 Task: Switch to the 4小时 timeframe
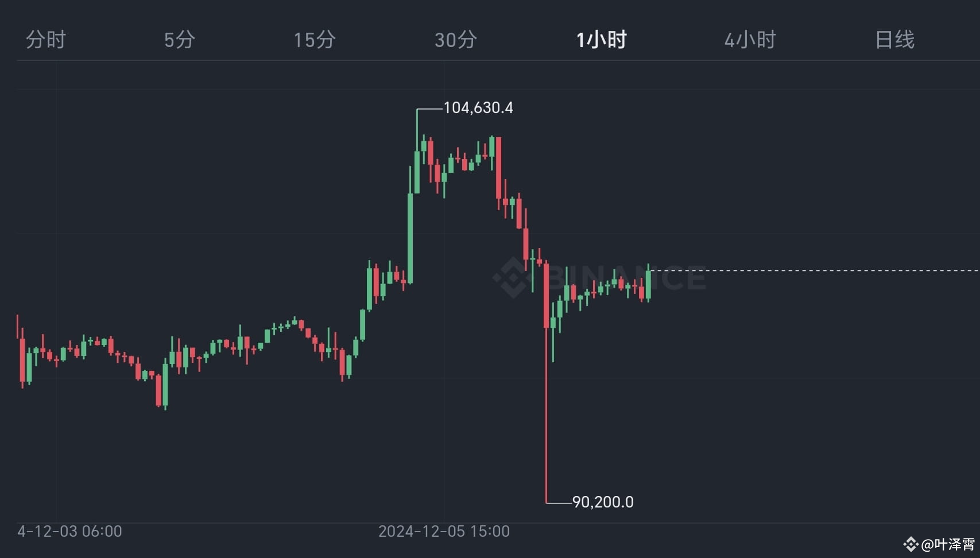(x=750, y=40)
